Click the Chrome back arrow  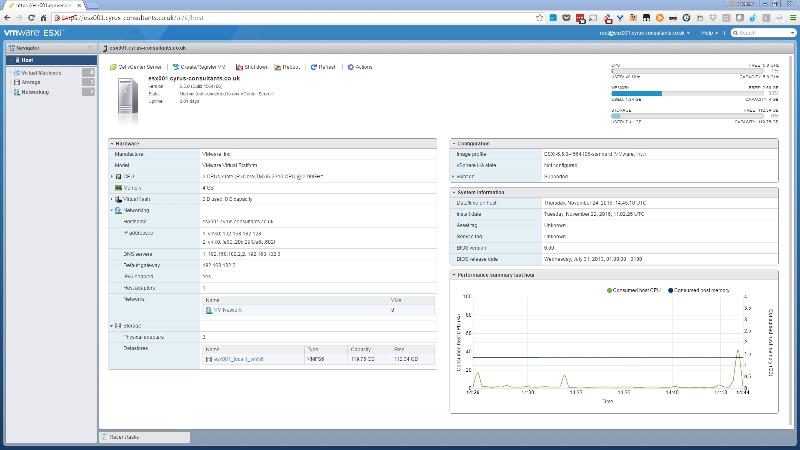click(x=9, y=18)
